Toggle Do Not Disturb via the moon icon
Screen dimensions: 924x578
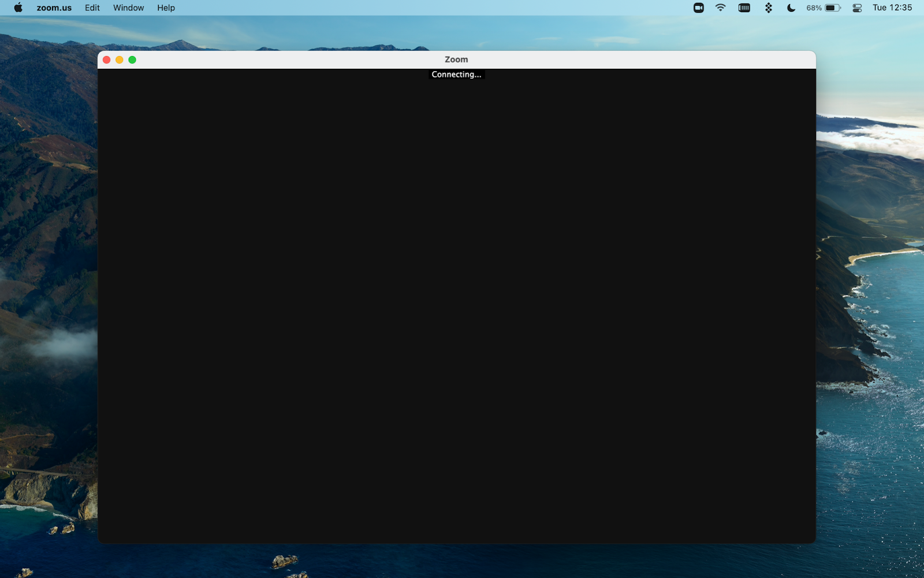click(790, 8)
